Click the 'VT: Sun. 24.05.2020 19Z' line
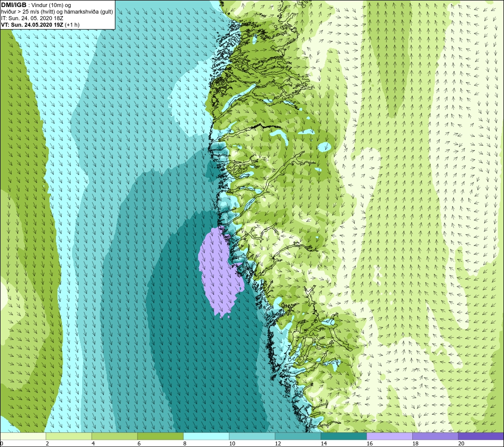 pyautogui.click(x=40, y=25)
